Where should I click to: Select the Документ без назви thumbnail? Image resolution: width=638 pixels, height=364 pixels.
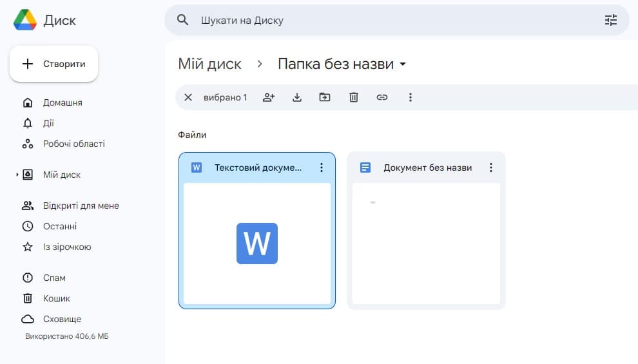426,244
